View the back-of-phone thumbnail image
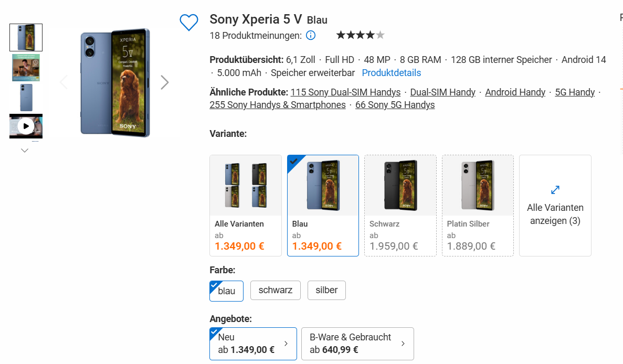 [x=26, y=97]
